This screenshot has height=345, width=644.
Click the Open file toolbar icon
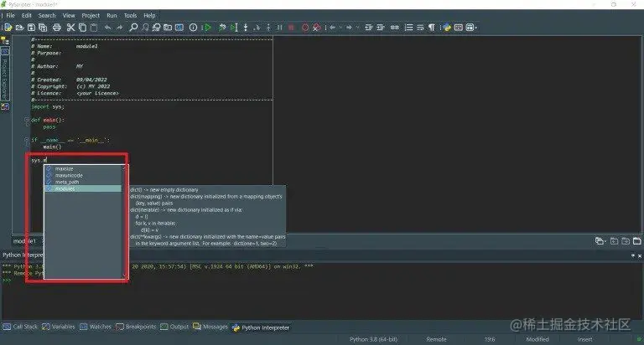(19, 28)
